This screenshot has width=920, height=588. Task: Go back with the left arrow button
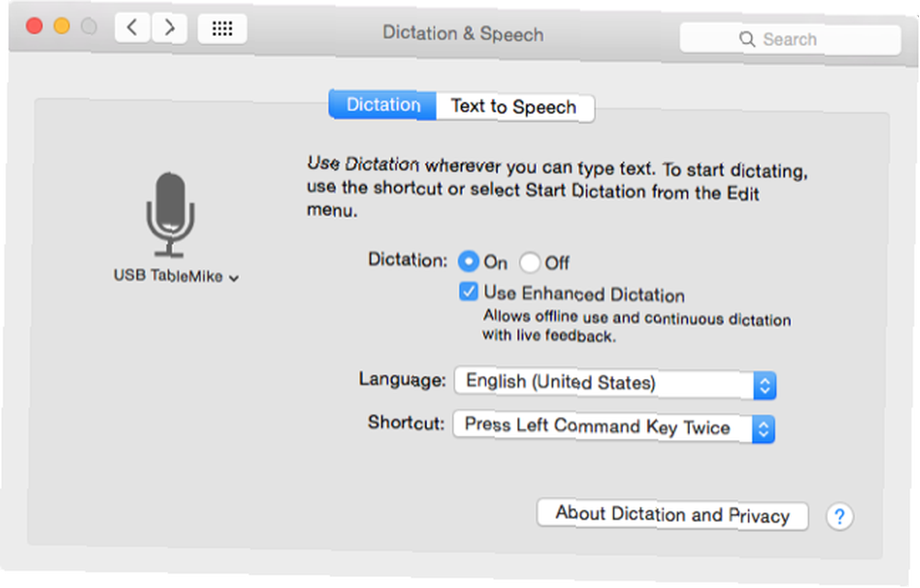point(133,28)
